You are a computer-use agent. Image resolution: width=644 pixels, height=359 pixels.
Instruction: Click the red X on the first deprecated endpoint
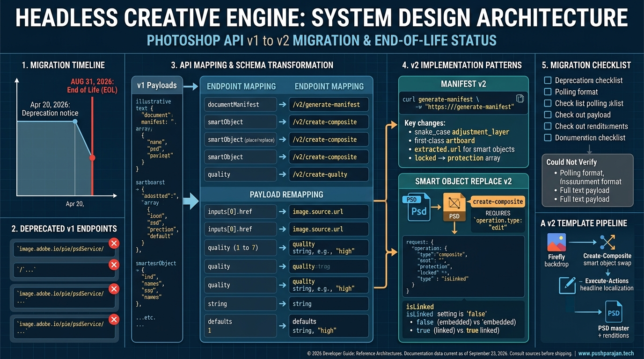(114, 243)
